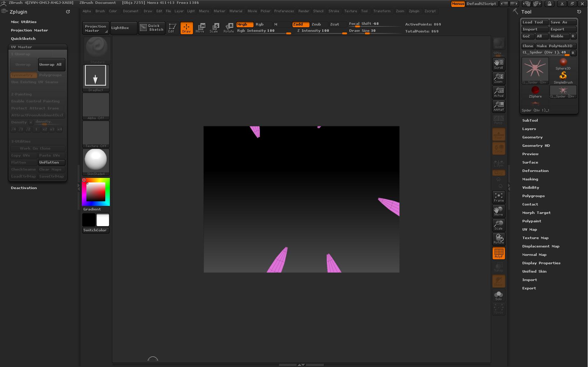This screenshot has width=588, height=367.
Task: Select the black color swatch
Action: [89, 220]
